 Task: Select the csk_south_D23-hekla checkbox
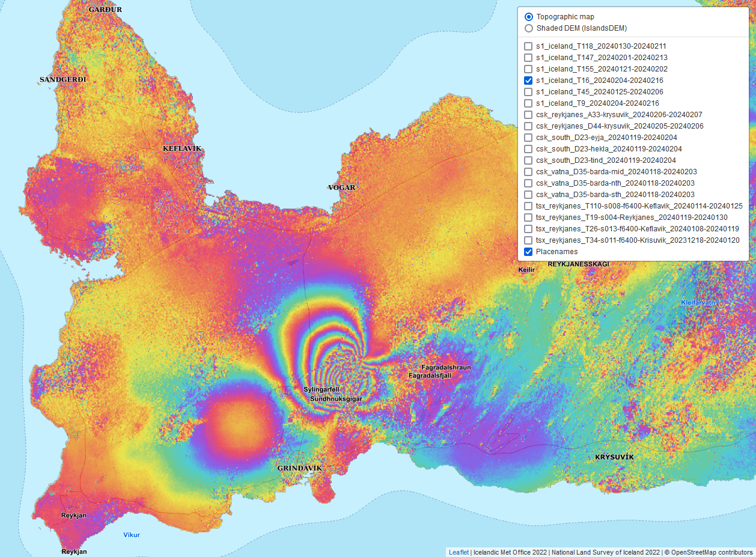[x=528, y=149]
